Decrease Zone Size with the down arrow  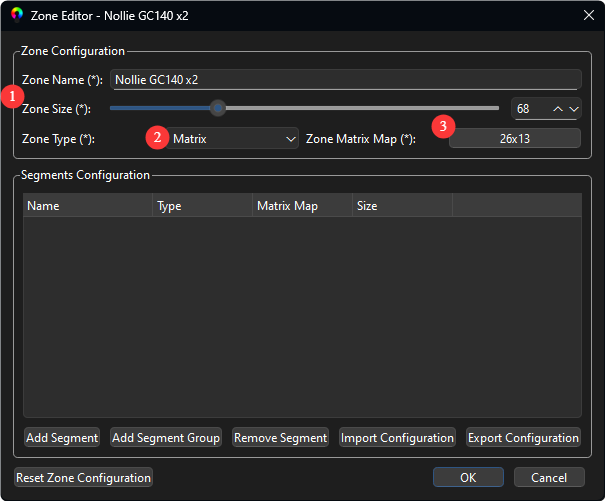(574, 109)
